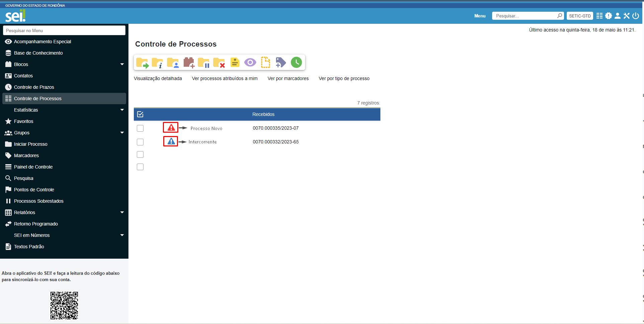
Task: Click the assign process folder-person icon
Action: tap(173, 63)
